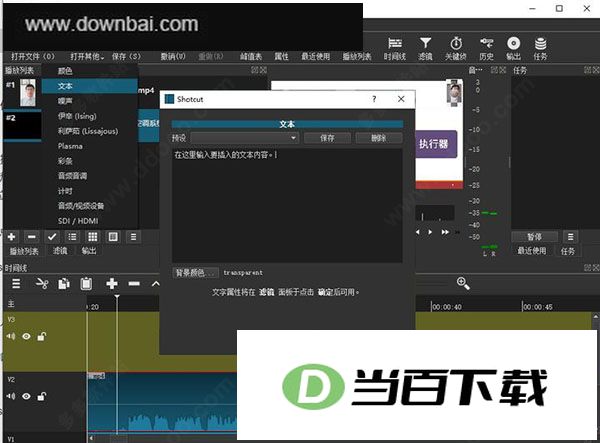Click the timeline playhead marker

117,297
